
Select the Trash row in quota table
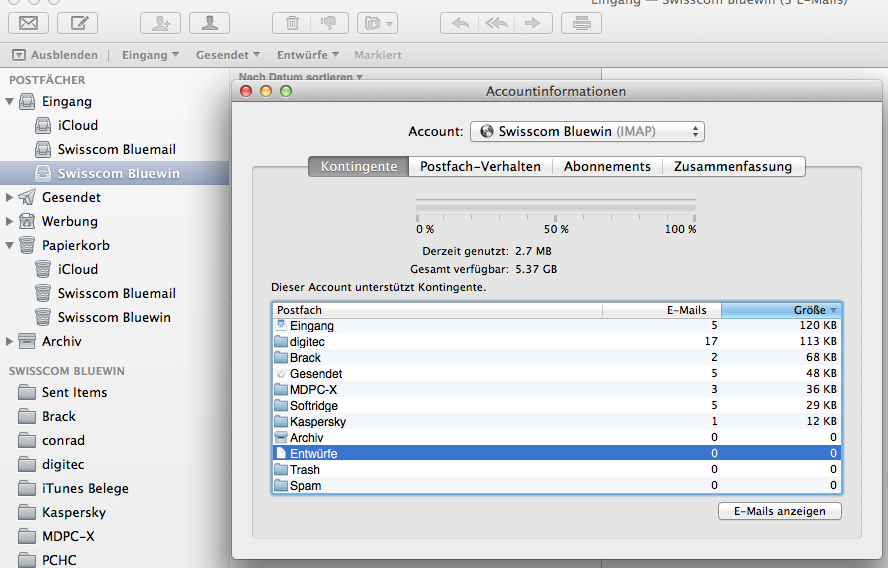(x=557, y=469)
